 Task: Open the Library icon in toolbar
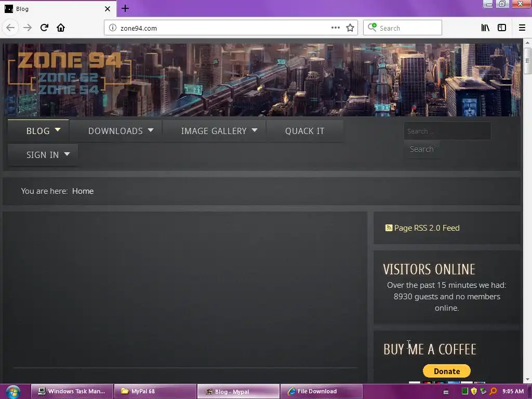[485, 28]
